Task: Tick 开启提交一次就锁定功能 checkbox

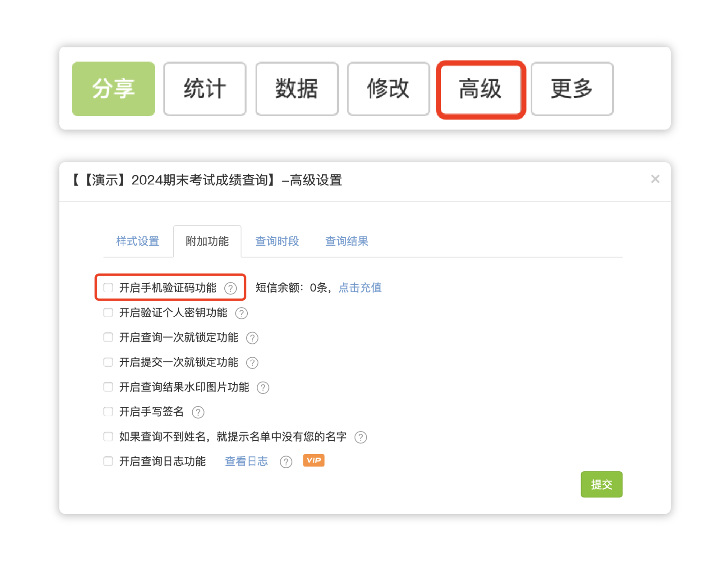Action: pos(108,362)
